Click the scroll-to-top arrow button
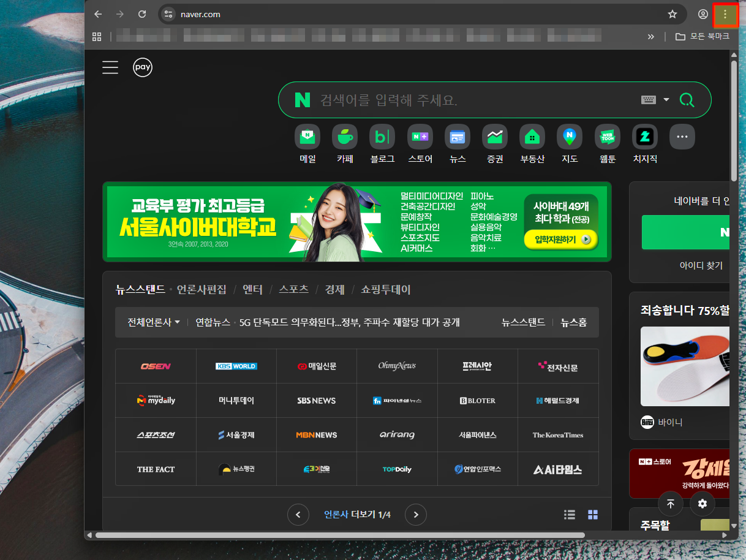The width and height of the screenshot is (746, 560). click(671, 504)
